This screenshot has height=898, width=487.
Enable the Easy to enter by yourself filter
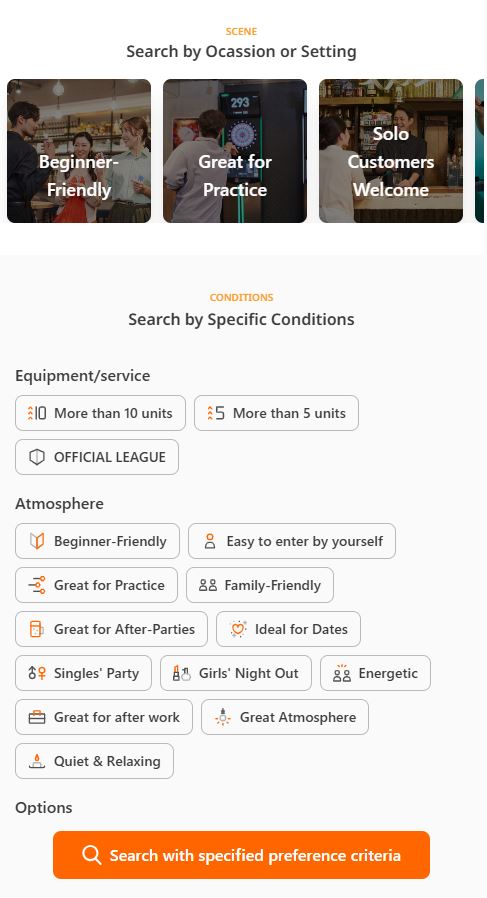(x=292, y=541)
